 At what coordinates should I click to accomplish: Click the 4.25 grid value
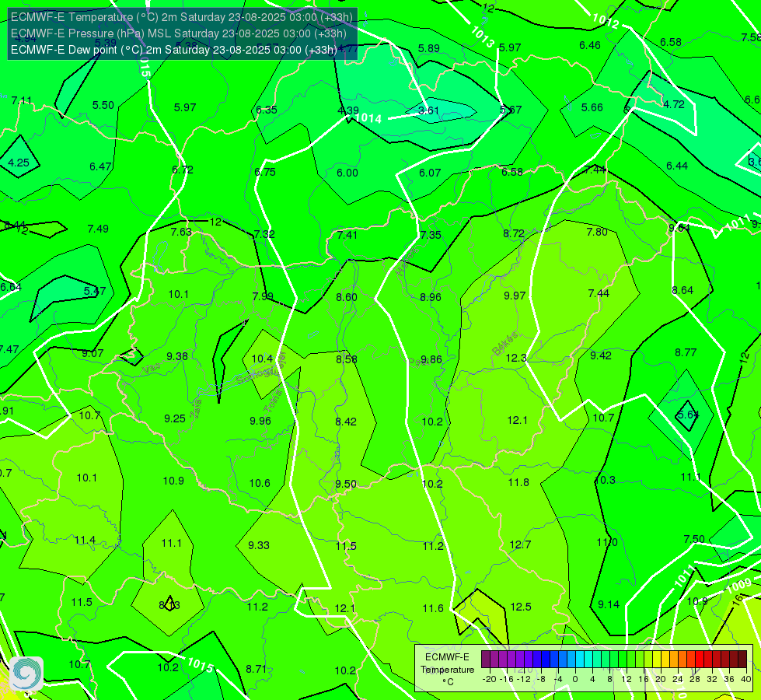pyautogui.click(x=19, y=163)
